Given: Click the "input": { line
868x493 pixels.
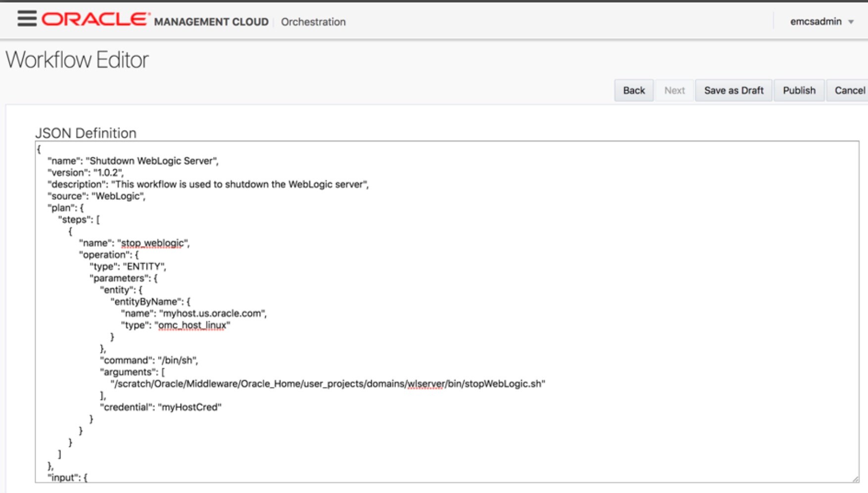Looking at the screenshot, I should point(67,477).
